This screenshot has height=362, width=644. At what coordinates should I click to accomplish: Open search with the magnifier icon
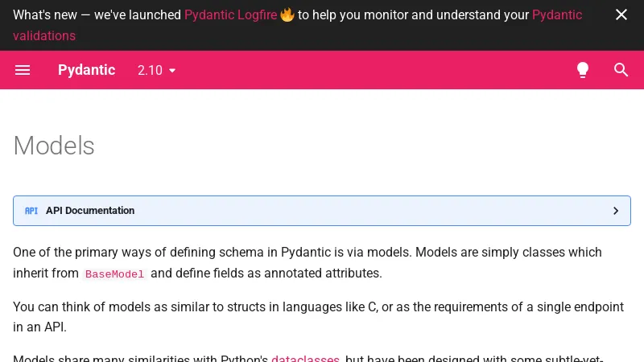(x=621, y=70)
